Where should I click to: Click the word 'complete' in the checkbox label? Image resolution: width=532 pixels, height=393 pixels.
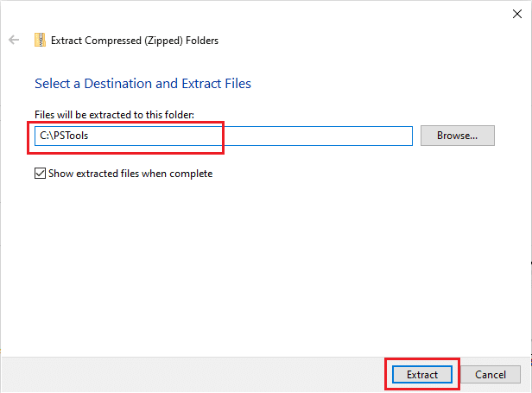tap(192, 174)
